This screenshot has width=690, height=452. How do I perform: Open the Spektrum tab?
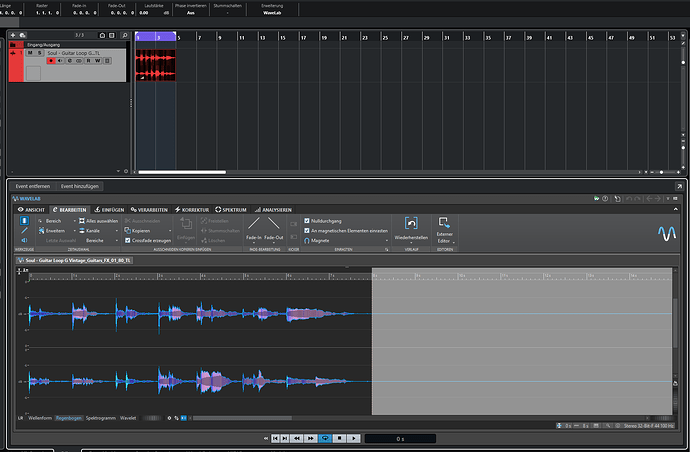click(231, 209)
